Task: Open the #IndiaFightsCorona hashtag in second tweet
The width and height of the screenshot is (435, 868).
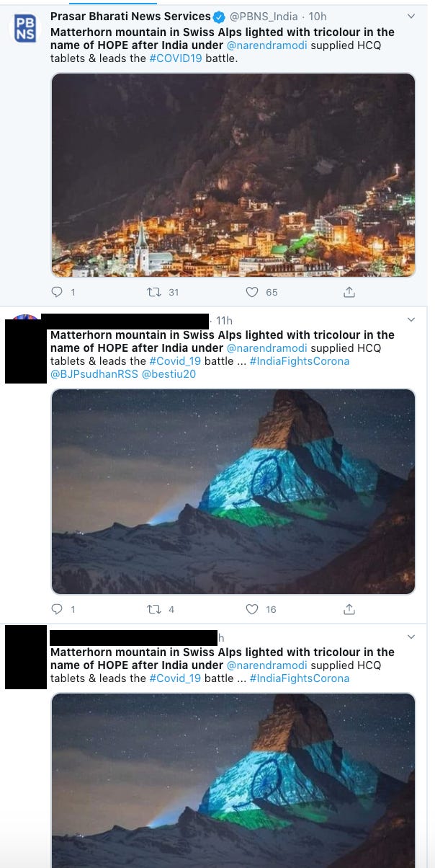Action: tap(300, 361)
